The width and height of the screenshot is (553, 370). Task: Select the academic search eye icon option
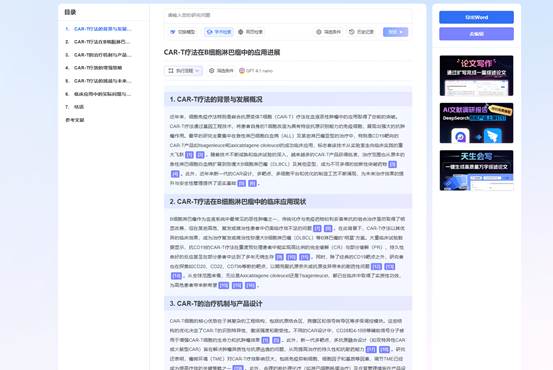pos(219,32)
